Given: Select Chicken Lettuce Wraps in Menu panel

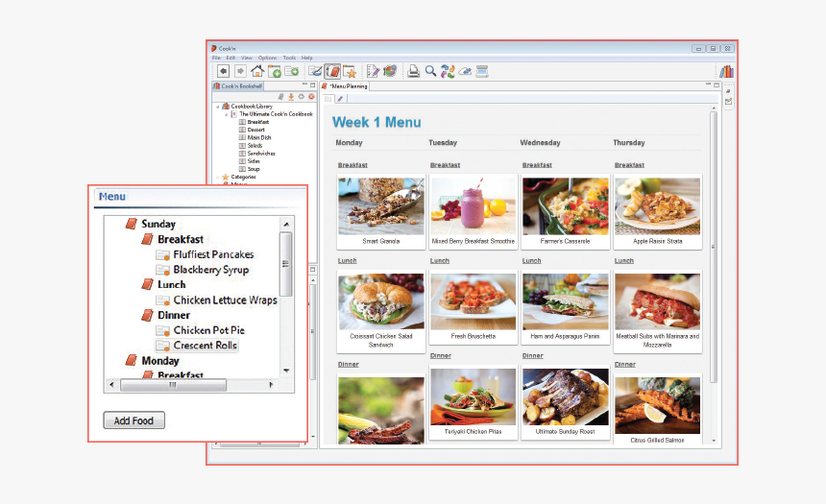Looking at the screenshot, I should click(225, 300).
